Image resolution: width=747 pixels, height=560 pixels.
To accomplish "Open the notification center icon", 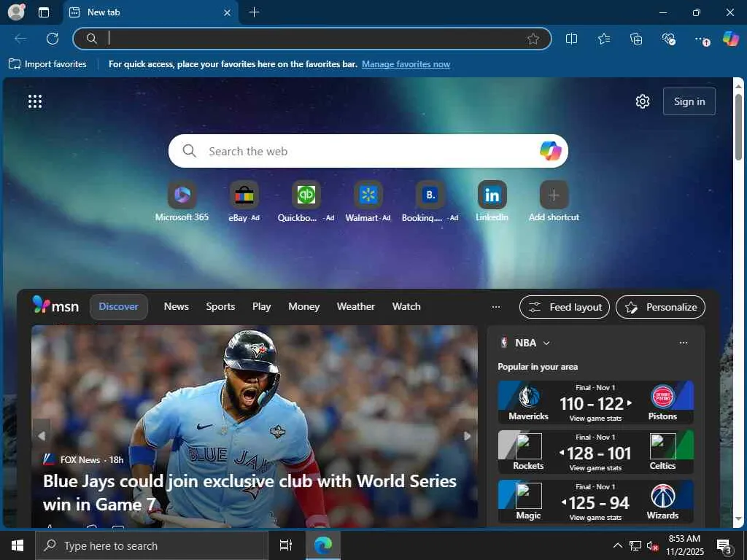I will (x=724, y=545).
